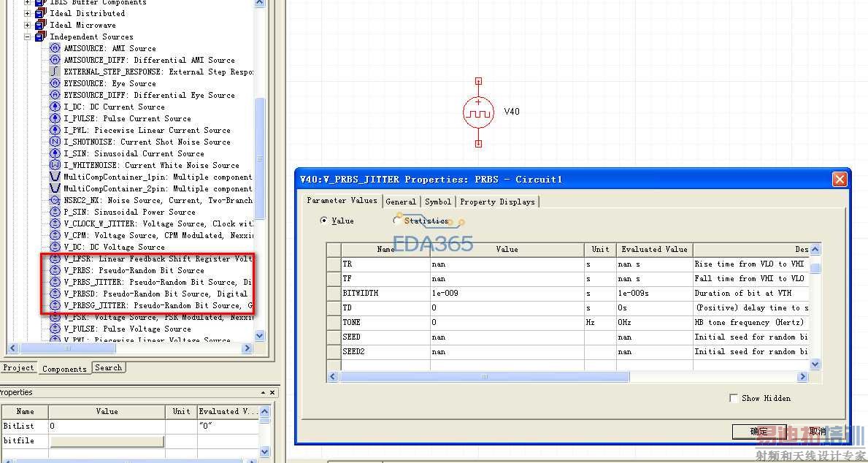Collapse the Independent Sources tree node

click(x=28, y=37)
